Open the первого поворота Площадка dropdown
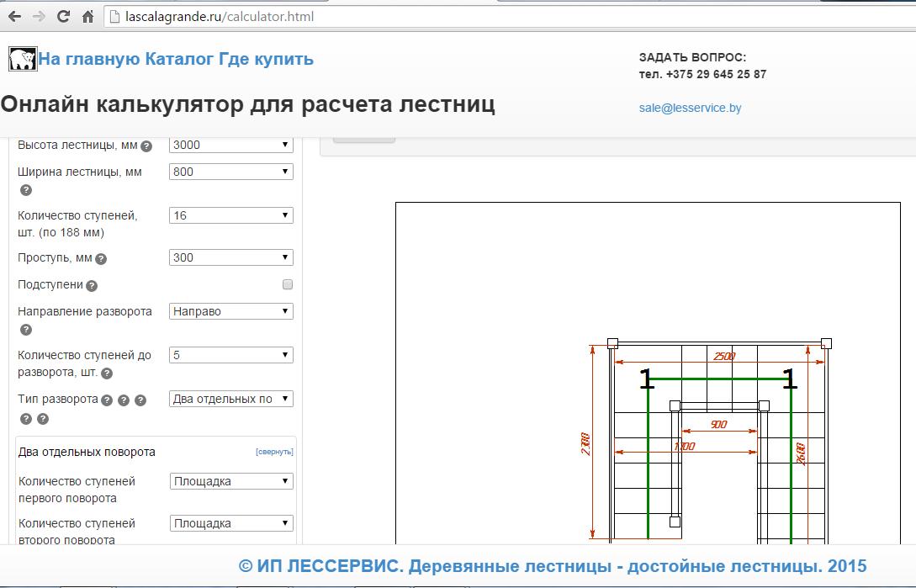The image size is (916, 588). click(x=231, y=482)
